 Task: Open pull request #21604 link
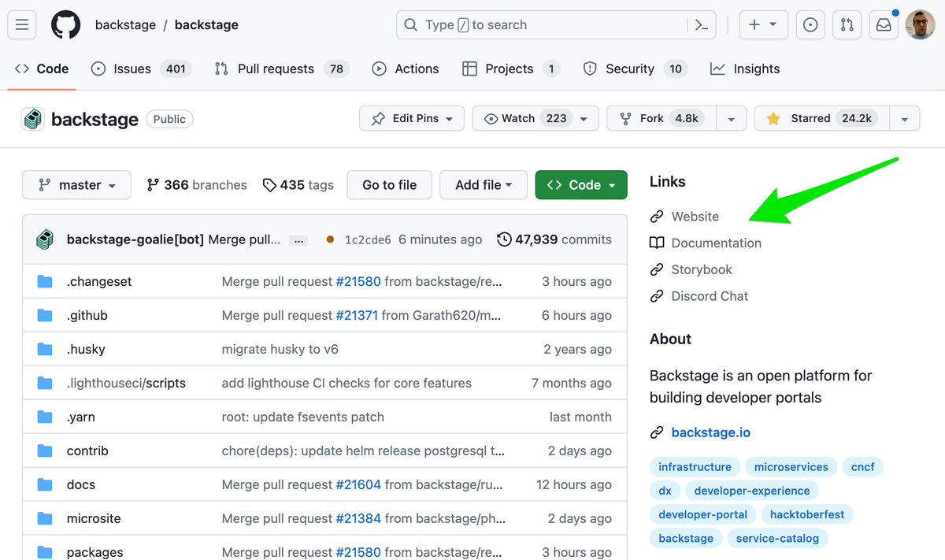point(358,484)
